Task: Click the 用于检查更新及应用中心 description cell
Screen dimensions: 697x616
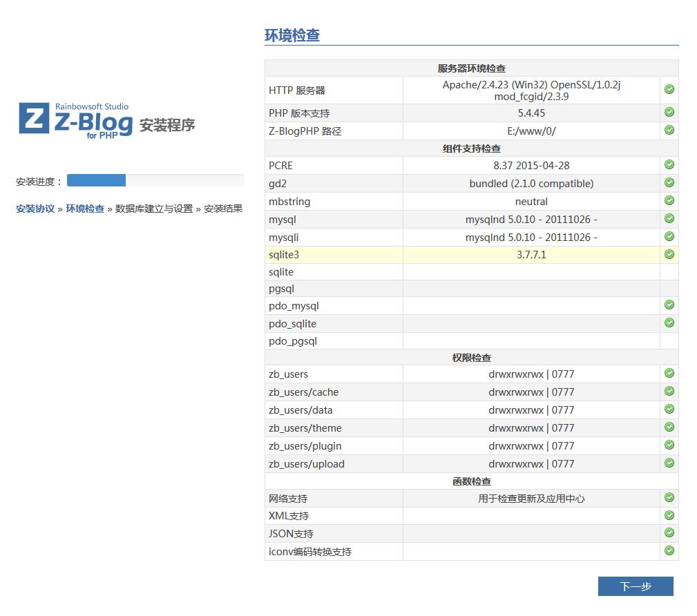Action: (x=531, y=499)
